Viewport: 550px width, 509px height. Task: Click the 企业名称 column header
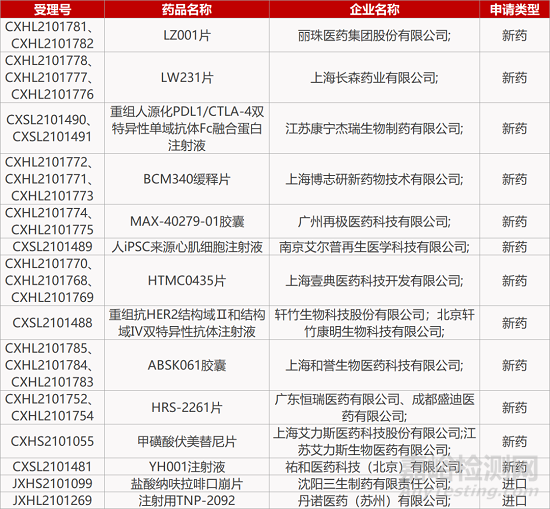point(374,9)
